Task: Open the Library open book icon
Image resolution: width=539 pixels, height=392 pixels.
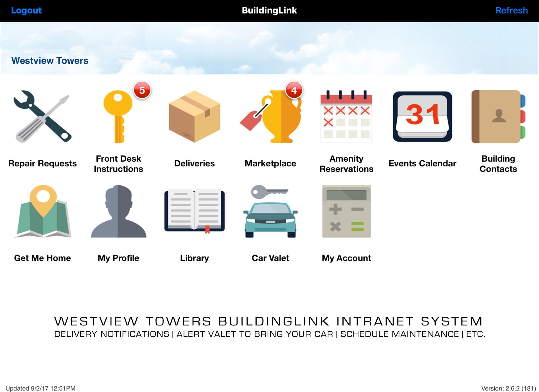Action: coord(194,212)
